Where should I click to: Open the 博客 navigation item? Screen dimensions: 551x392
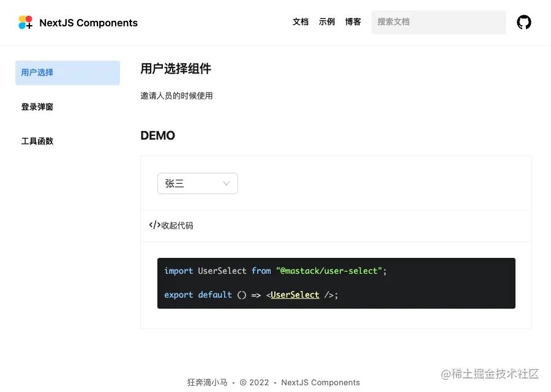tap(353, 22)
